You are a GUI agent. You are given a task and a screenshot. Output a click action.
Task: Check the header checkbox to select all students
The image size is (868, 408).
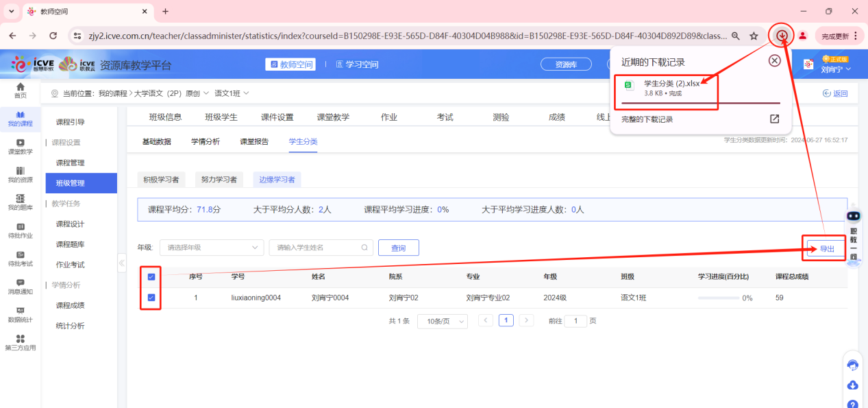click(x=151, y=276)
